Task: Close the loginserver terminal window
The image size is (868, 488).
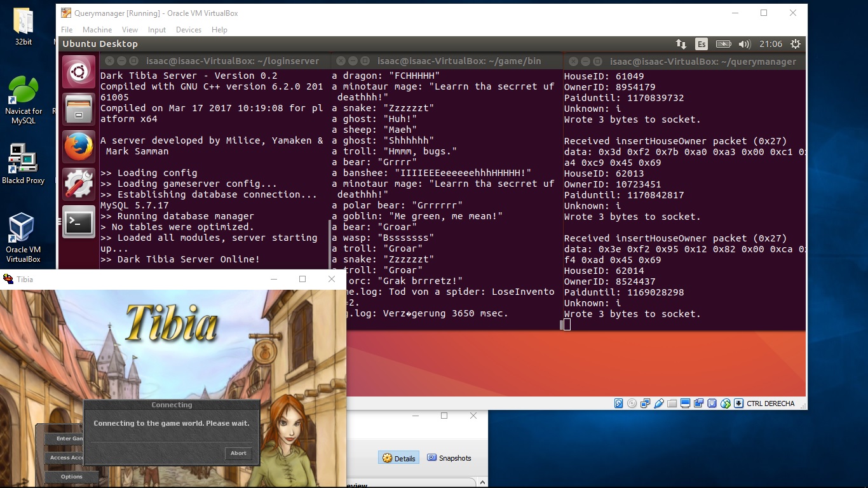Action: pos(109,61)
